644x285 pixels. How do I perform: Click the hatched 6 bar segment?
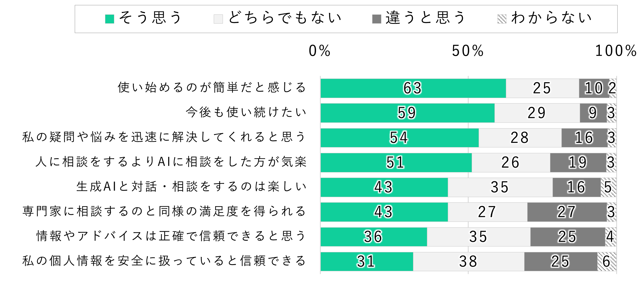[x=607, y=261]
